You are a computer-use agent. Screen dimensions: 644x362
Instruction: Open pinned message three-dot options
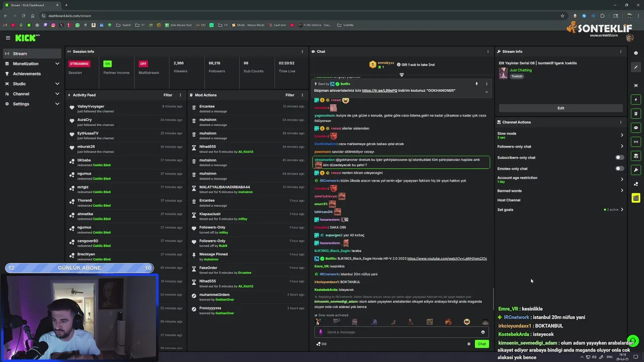(x=487, y=84)
